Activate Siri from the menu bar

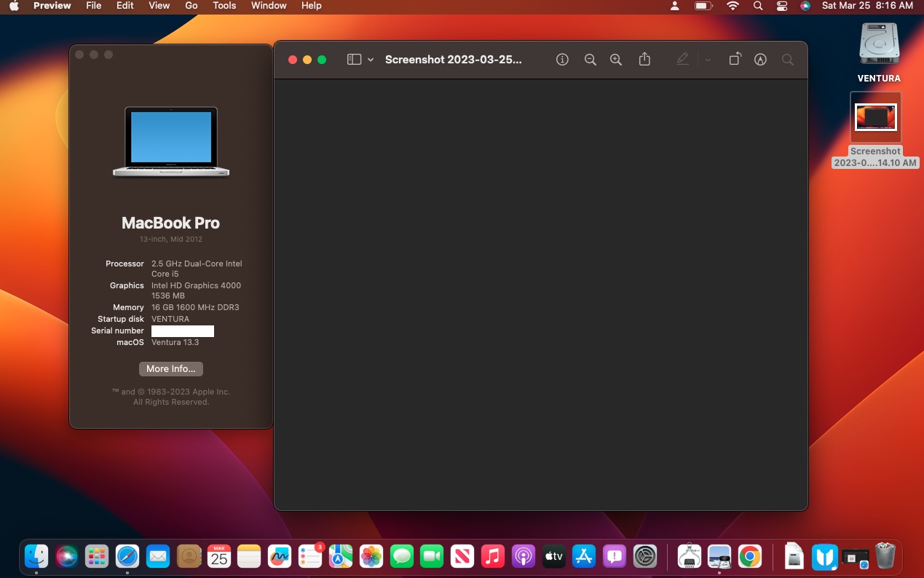[805, 6]
